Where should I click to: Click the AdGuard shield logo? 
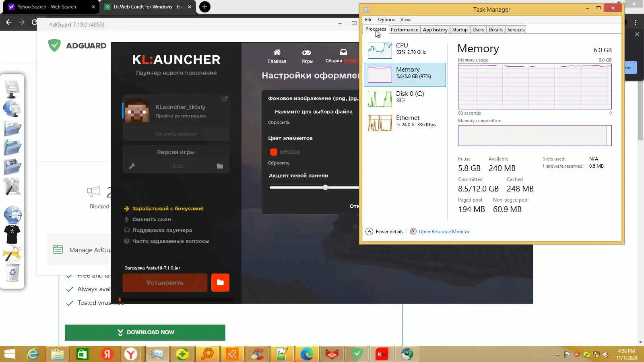pos(54,45)
